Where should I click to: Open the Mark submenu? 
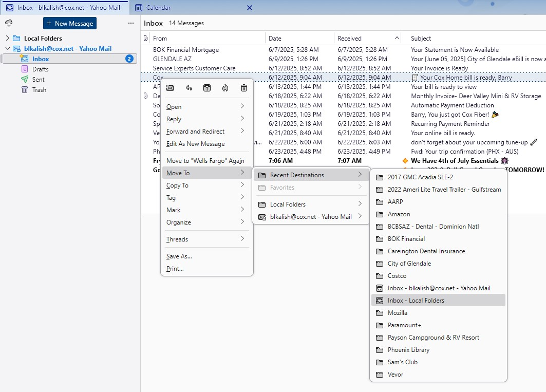pyautogui.click(x=207, y=210)
